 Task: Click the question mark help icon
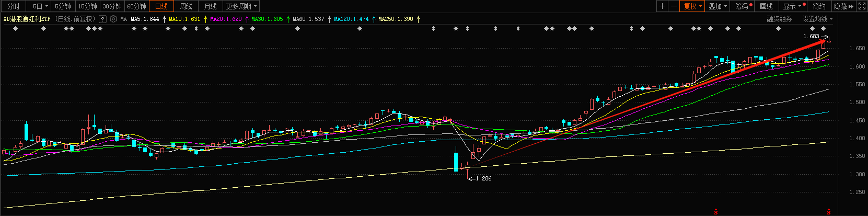point(102,19)
